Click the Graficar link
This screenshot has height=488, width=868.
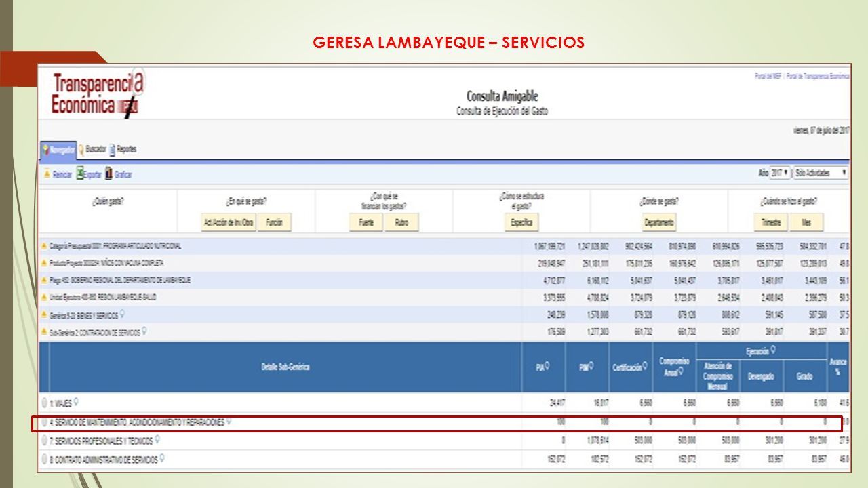tap(123, 175)
